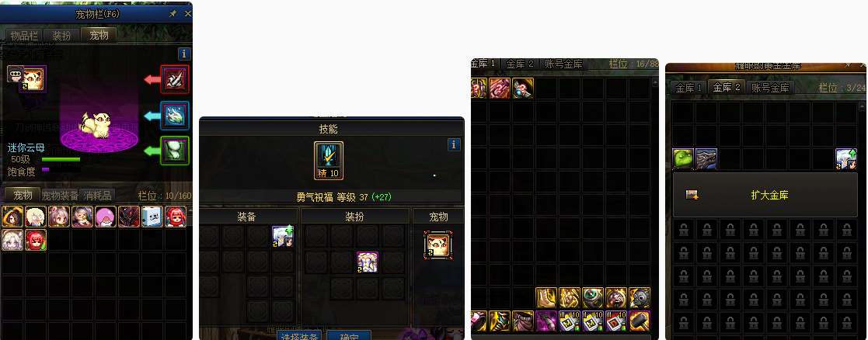Click the gas mask item in vault

click(640, 297)
